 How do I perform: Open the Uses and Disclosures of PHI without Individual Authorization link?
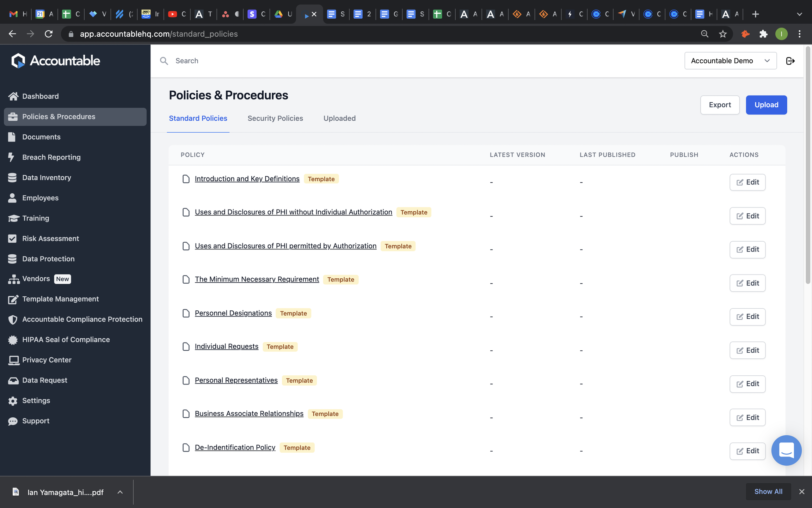click(293, 212)
